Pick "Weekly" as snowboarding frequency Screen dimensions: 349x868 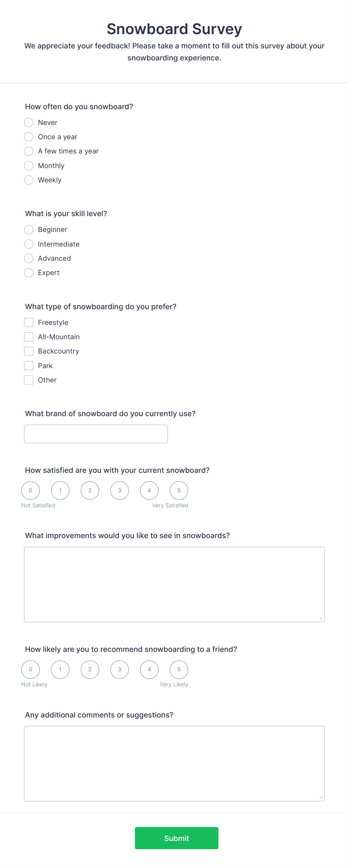tap(29, 180)
